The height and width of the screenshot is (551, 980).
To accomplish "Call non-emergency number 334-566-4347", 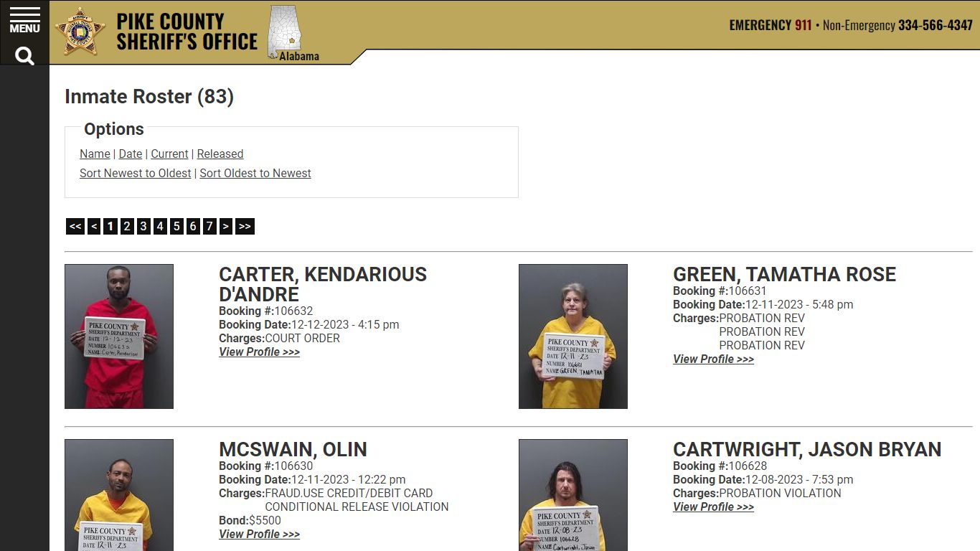I will pyautogui.click(x=936, y=25).
